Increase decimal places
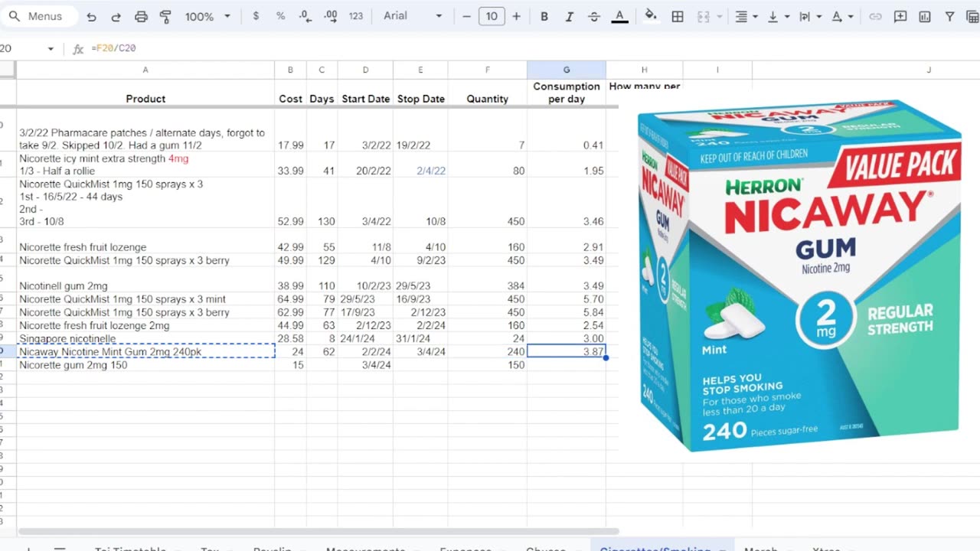 coord(331,16)
